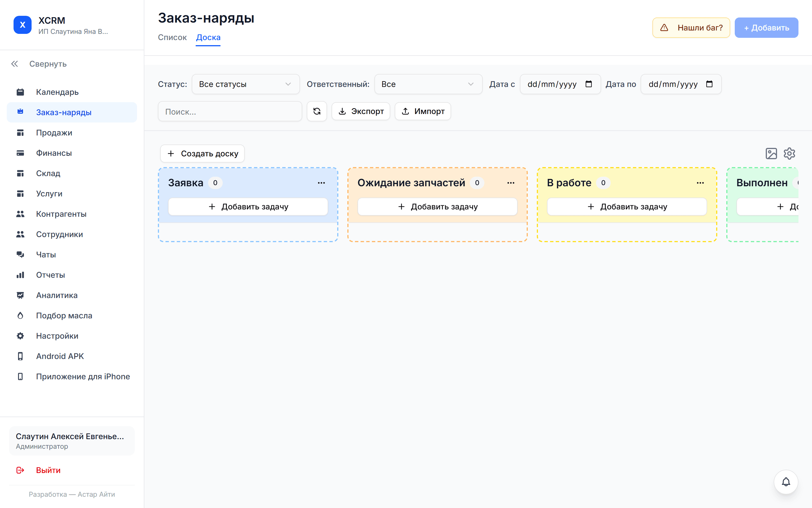Open Сотрудники section

72,234
